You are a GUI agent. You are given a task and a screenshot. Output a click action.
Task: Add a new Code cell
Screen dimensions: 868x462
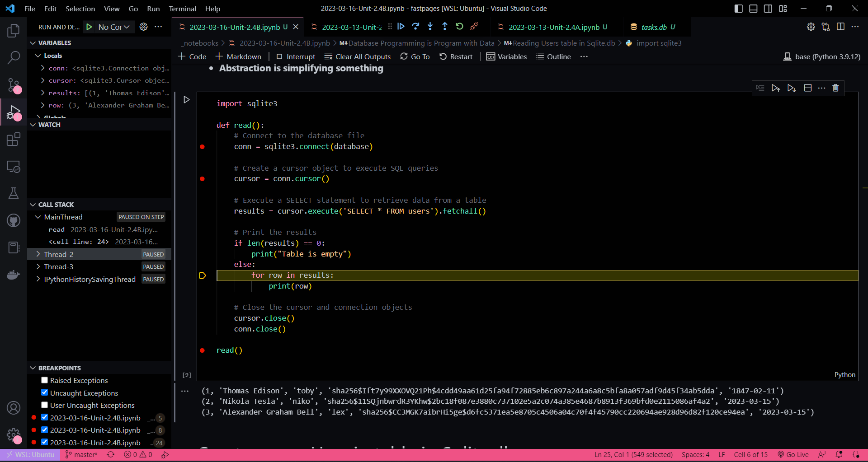(192, 56)
